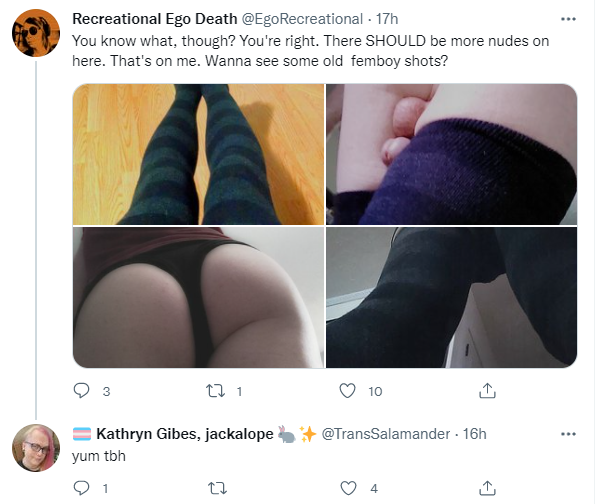
Task: Like the reply showing 4 likes
Action: [x=348, y=488]
